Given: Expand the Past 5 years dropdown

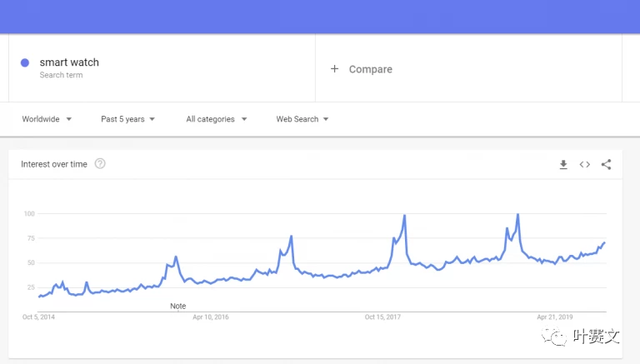Looking at the screenshot, I should click(x=127, y=119).
